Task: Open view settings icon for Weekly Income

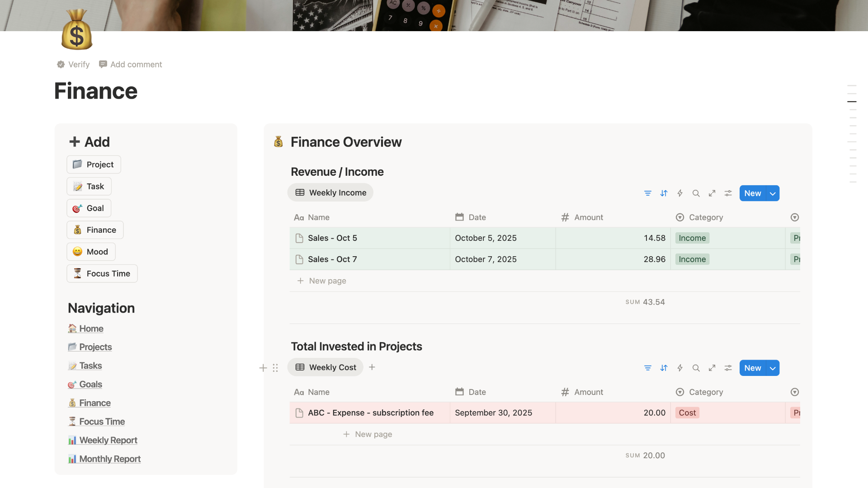Action: tap(728, 193)
